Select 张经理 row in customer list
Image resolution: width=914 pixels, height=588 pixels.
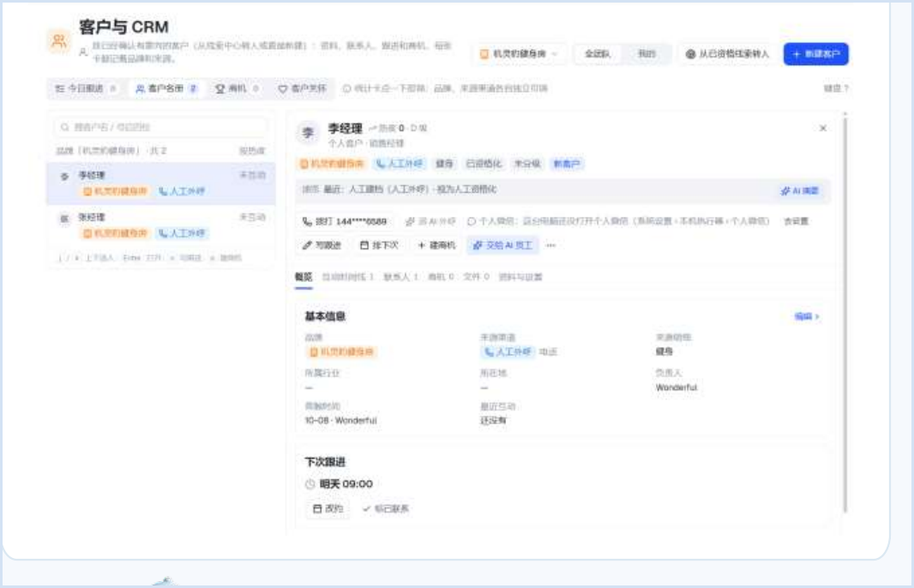(x=161, y=225)
